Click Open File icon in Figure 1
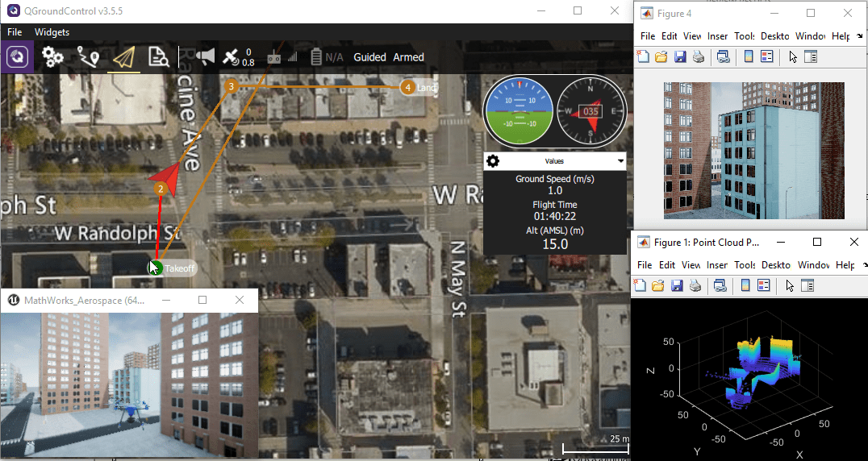 (658, 285)
